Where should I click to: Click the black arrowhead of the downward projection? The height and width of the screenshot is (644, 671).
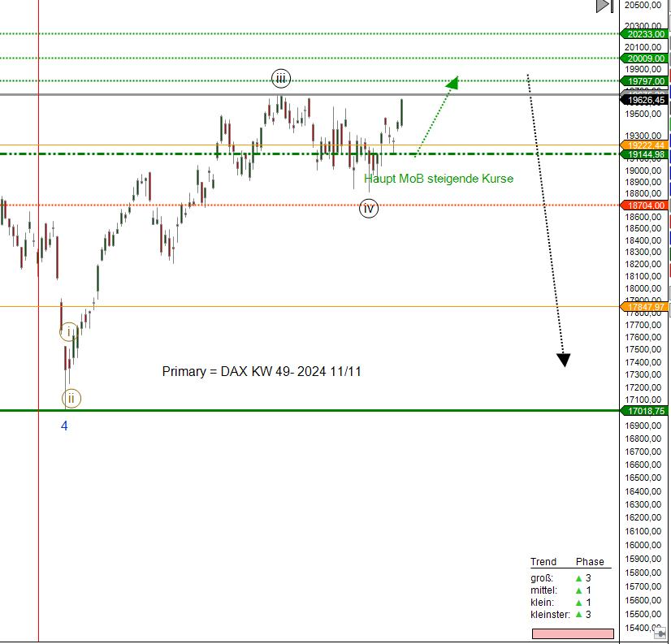pos(564,360)
